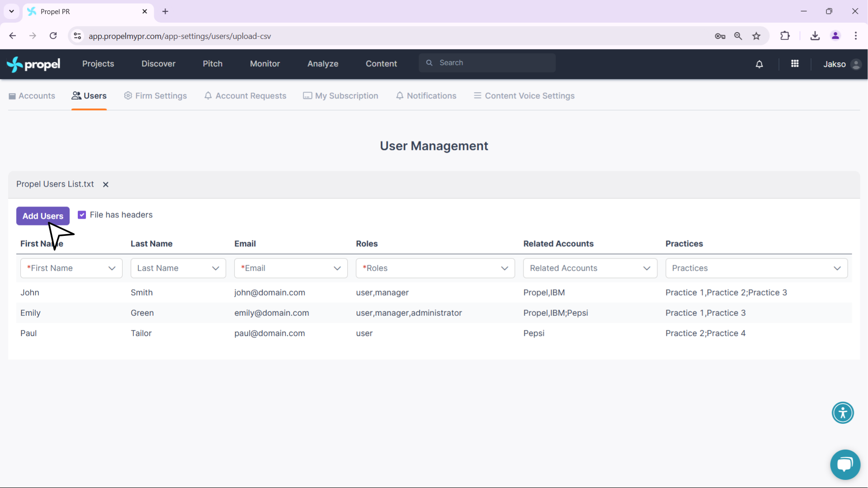868x488 pixels.
Task: Expand the First Name column mapping dropdown
Action: pos(71,268)
